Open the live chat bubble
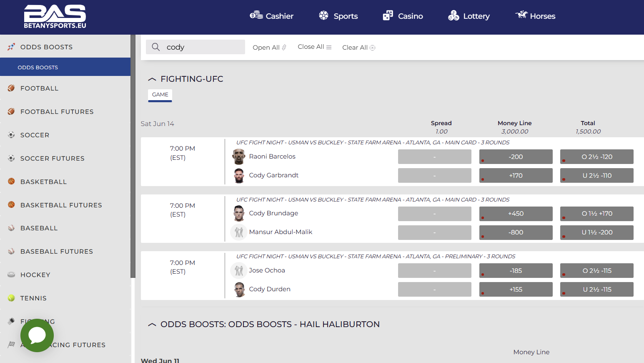 [37, 335]
